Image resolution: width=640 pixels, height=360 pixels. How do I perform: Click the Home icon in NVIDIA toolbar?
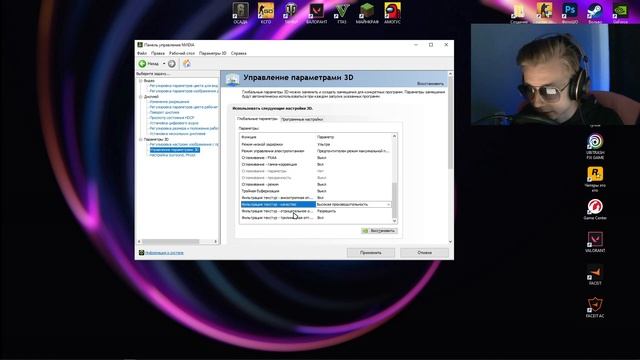point(187,64)
